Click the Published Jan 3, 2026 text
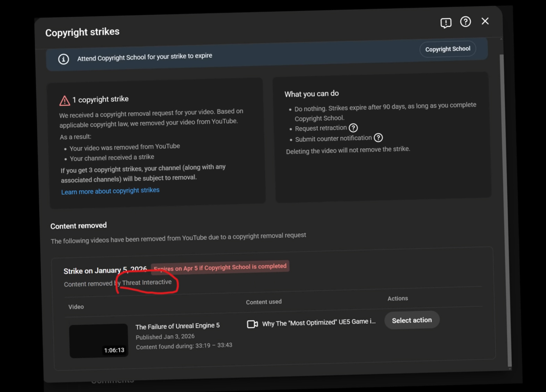This screenshot has height=392, width=546. [x=165, y=337]
